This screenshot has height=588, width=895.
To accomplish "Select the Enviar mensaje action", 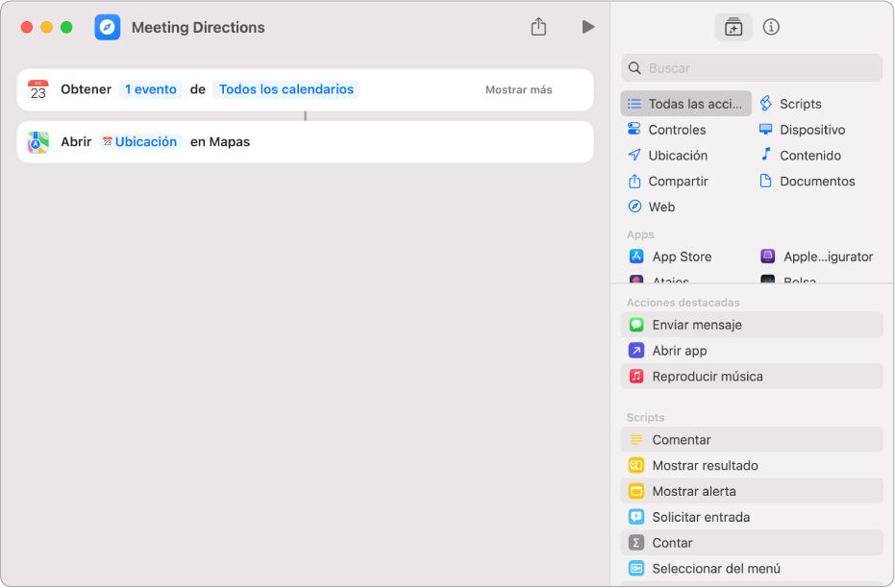I will pyautogui.click(x=696, y=325).
